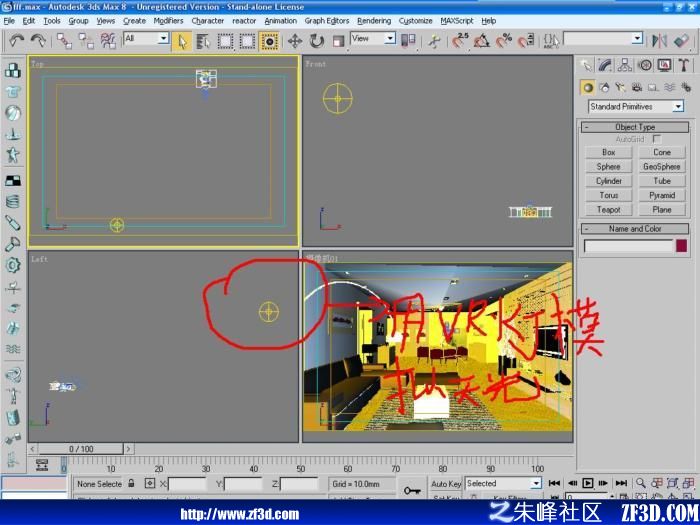
Task: Click the Undo arrow icon
Action: [17, 41]
